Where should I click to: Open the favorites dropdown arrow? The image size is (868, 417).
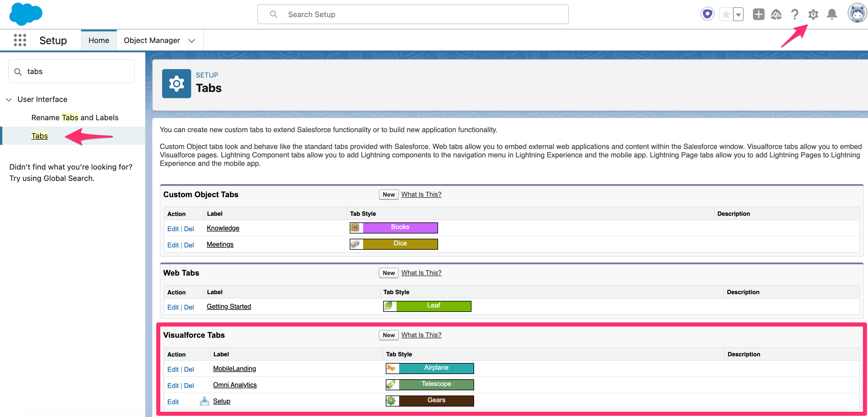point(738,15)
